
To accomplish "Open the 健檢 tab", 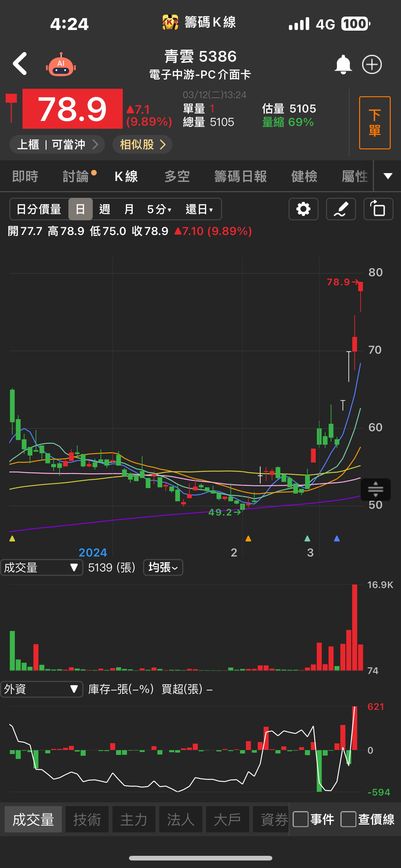I will pos(304,176).
